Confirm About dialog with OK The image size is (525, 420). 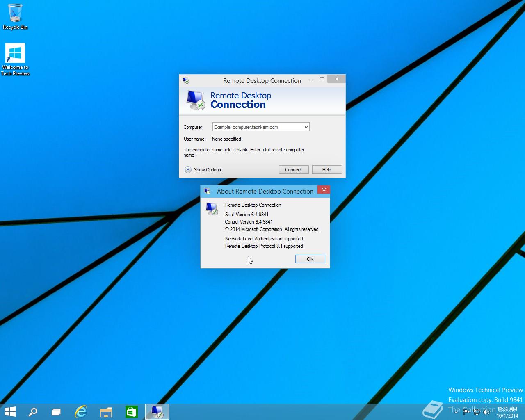coord(310,259)
